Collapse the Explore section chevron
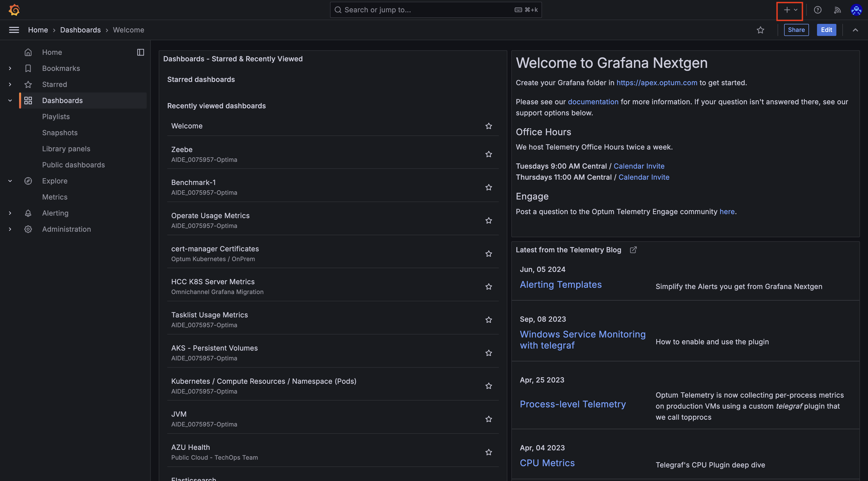The image size is (868, 481). pyautogui.click(x=10, y=181)
